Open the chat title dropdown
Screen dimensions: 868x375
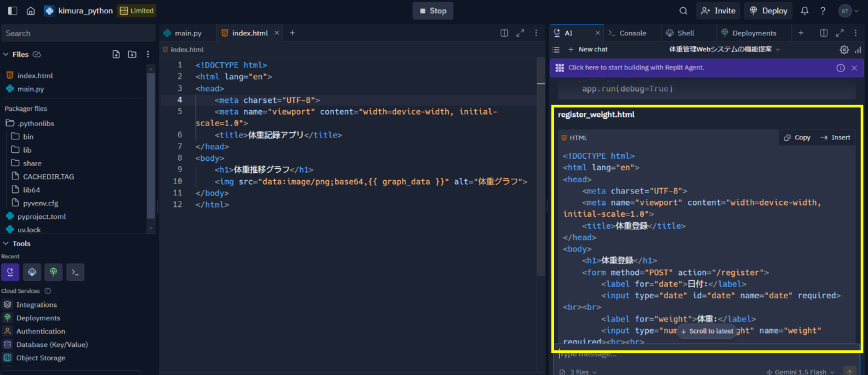click(x=724, y=49)
